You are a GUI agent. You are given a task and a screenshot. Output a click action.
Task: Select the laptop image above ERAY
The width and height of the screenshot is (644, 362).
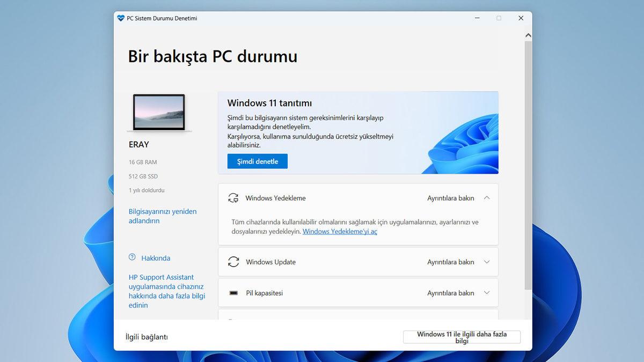coord(159,113)
